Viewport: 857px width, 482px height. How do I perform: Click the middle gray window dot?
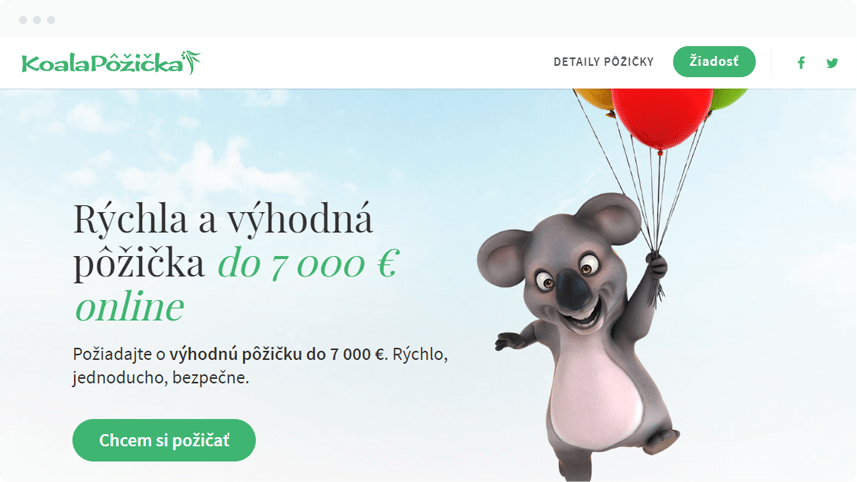37,20
